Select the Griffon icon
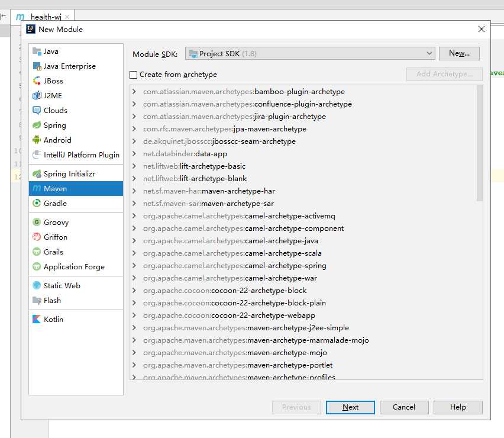 37,237
